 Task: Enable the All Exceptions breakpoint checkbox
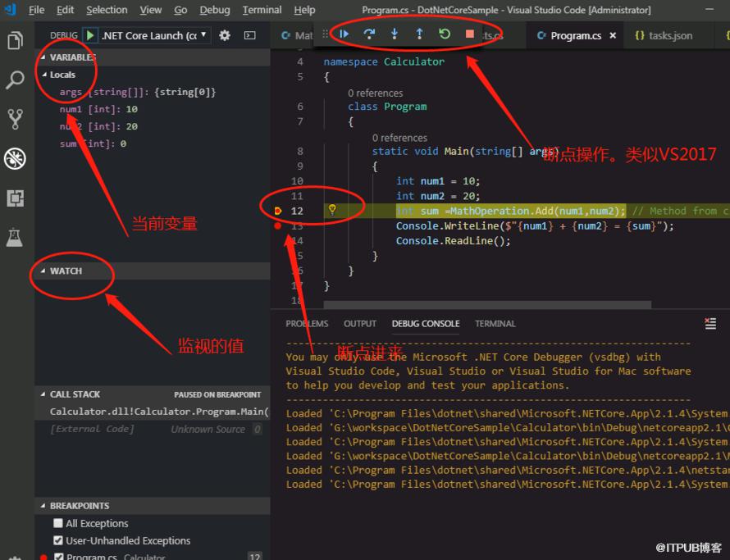(58, 523)
